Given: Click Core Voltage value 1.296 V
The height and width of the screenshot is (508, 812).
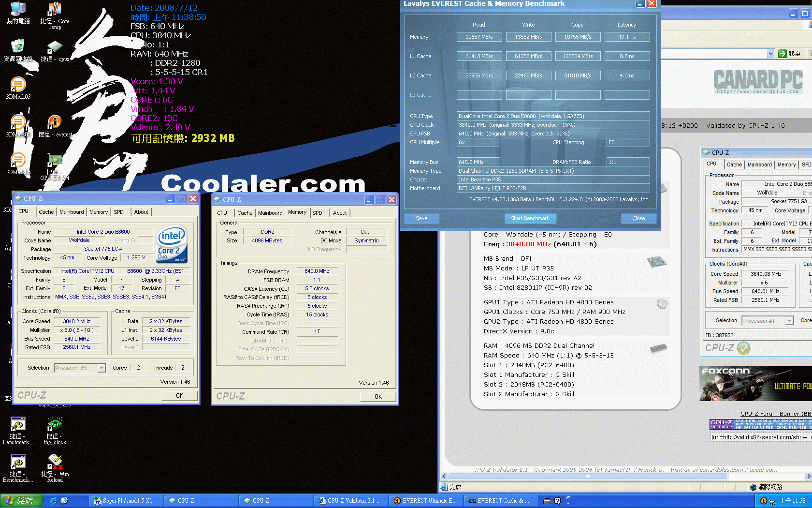Looking at the screenshot, I should pos(136,258).
